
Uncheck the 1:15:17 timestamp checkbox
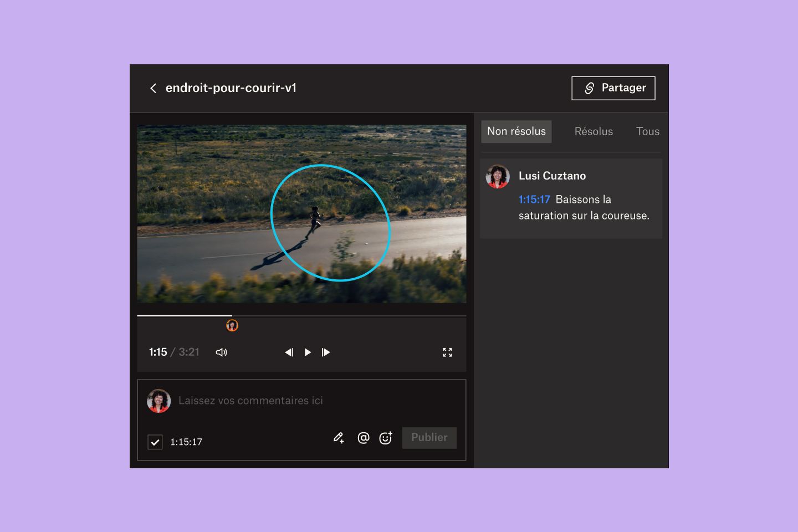[155, 442]
